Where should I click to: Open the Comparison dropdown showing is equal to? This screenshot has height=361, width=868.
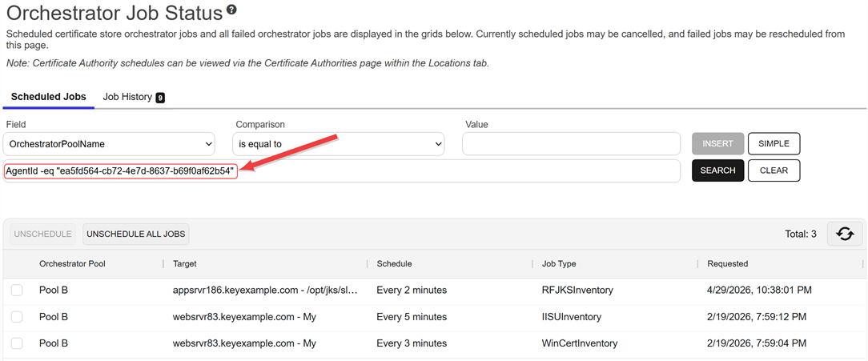(x=338, y=144)
